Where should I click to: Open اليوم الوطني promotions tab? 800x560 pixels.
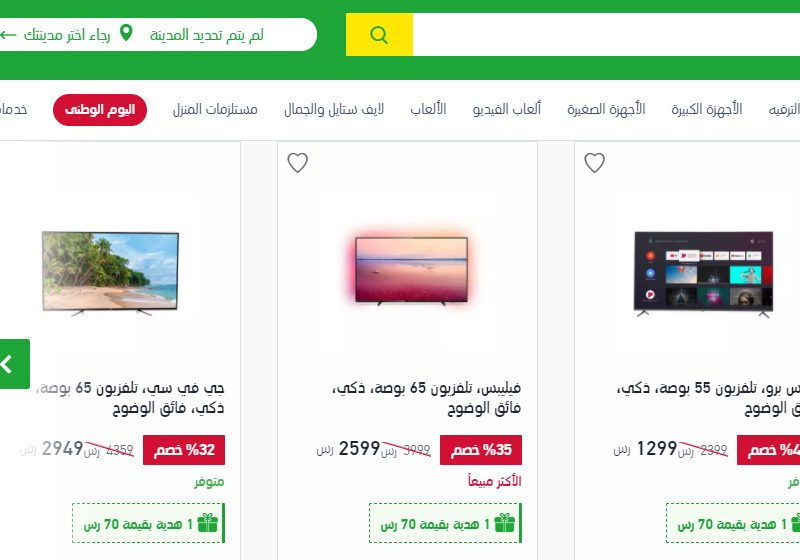[100, 110]
